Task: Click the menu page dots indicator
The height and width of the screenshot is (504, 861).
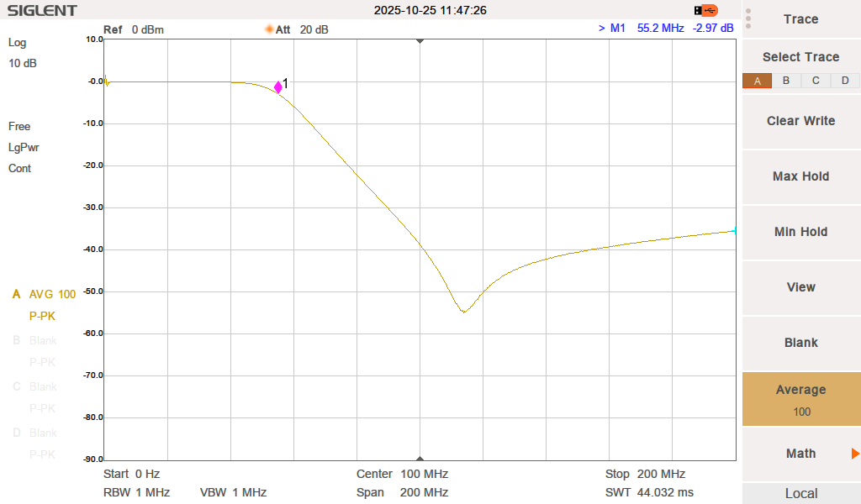Action: coord(747,18)
